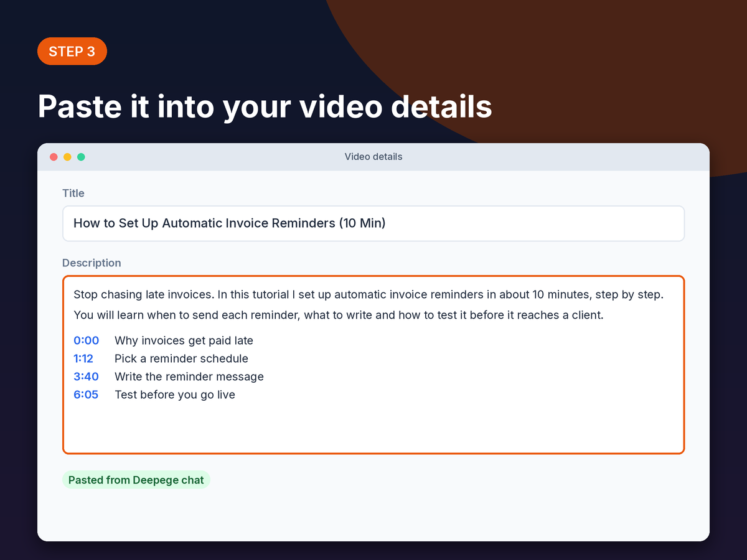The height and width of the screenshot is (560, 747).
Task: Select the 'Pick a reminder schedule' chapter text
Action: coord(181,358)
